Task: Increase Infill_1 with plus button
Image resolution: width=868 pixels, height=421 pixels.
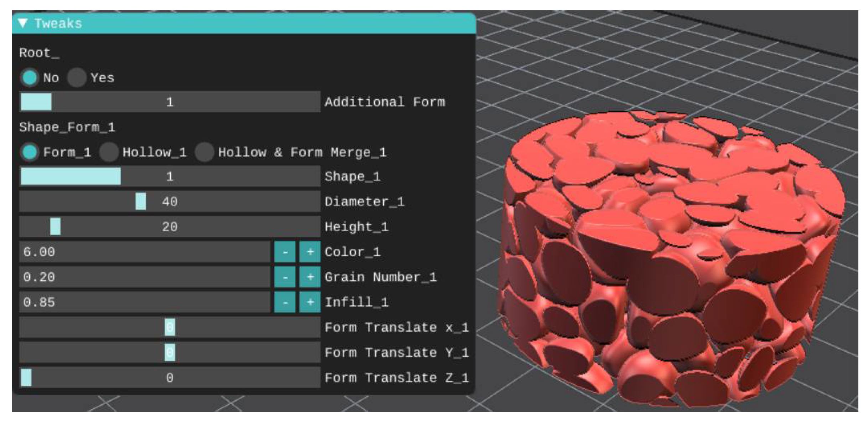Action: [310, 302]
